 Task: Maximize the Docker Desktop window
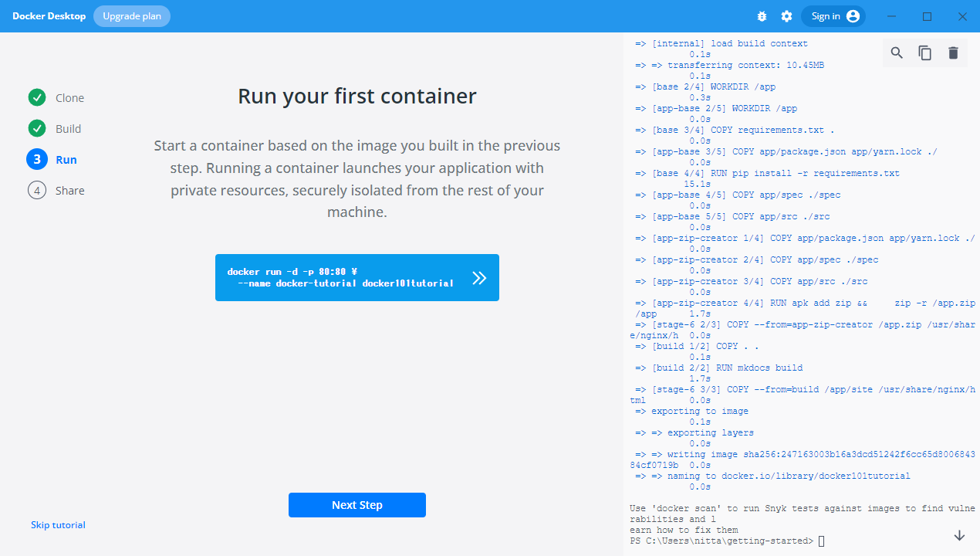click(928, 16)
